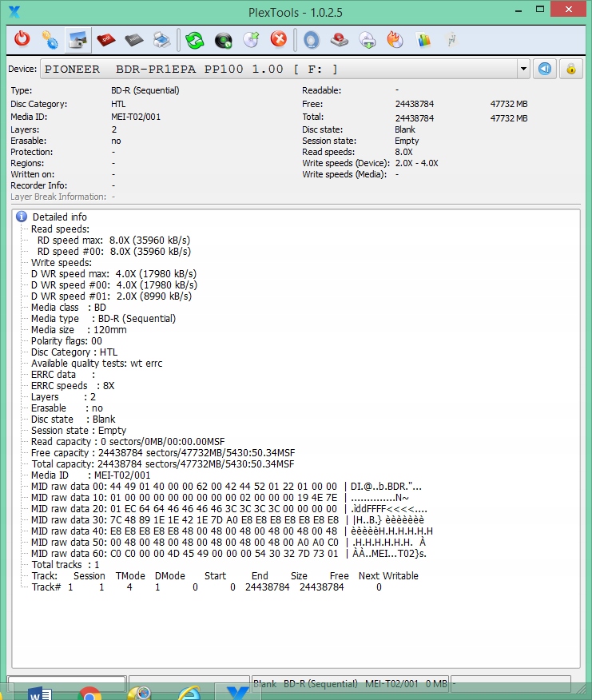This screenshot has height=700, width=592.
Task: Click the blue disc icon in toolbar
Action: (x=312, y=40)
